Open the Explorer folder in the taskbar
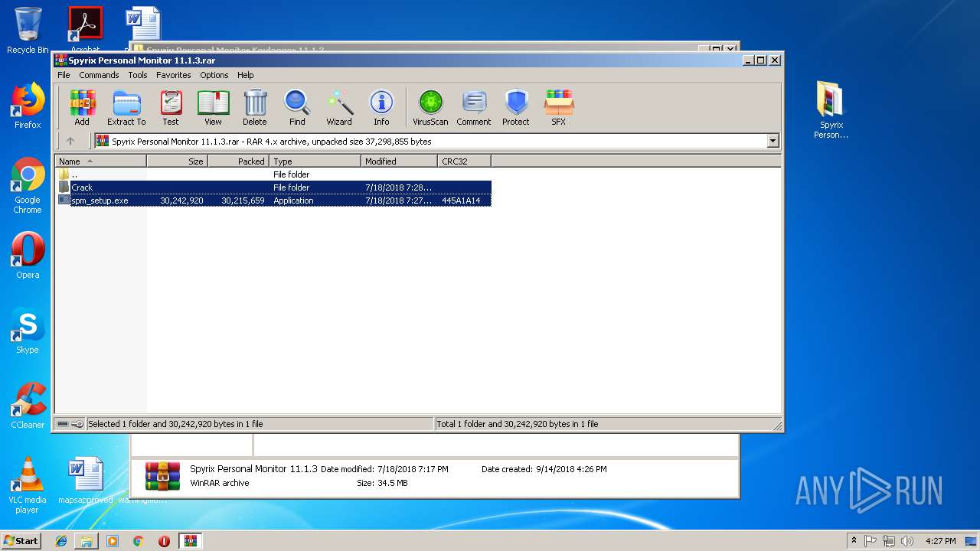980x551 pixels. [x=87, y=541]
